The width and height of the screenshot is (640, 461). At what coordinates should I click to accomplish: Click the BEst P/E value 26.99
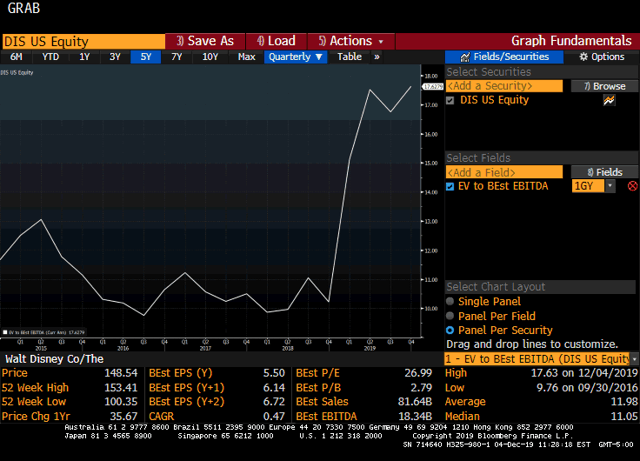click(418, 373)
